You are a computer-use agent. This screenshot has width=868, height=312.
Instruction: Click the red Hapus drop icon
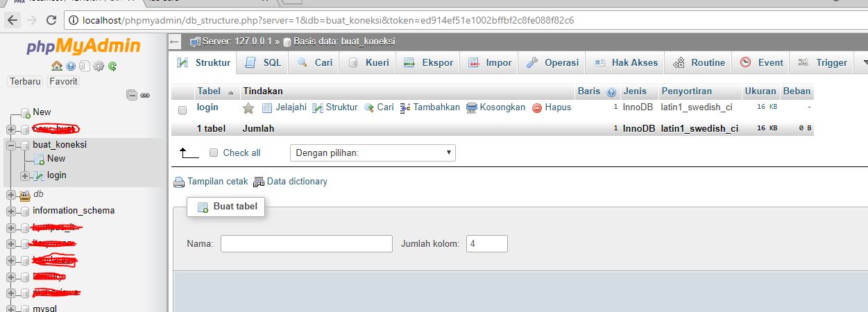point(537,107)
